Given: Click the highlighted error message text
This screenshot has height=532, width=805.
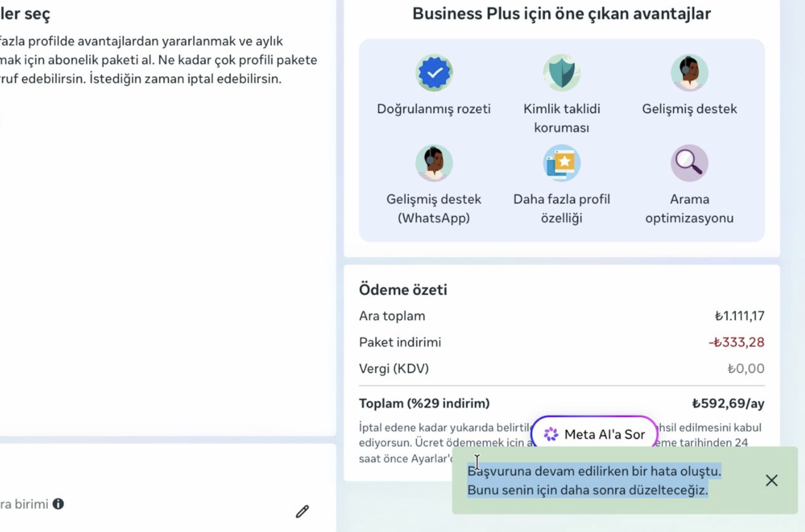Looking at the screenshot, I should (594, 480).
